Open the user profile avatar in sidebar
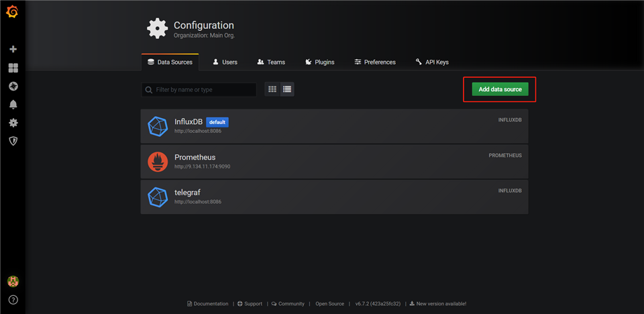 pos(13,282)
